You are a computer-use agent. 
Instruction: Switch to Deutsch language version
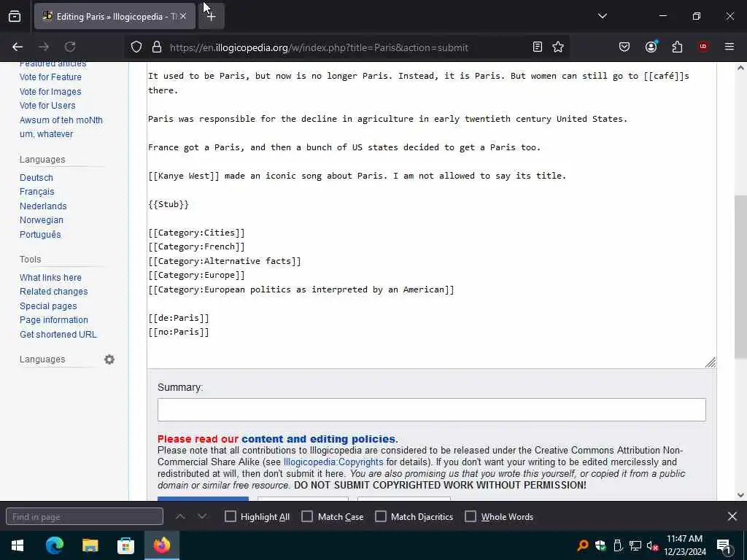click(x=36, y=178)
